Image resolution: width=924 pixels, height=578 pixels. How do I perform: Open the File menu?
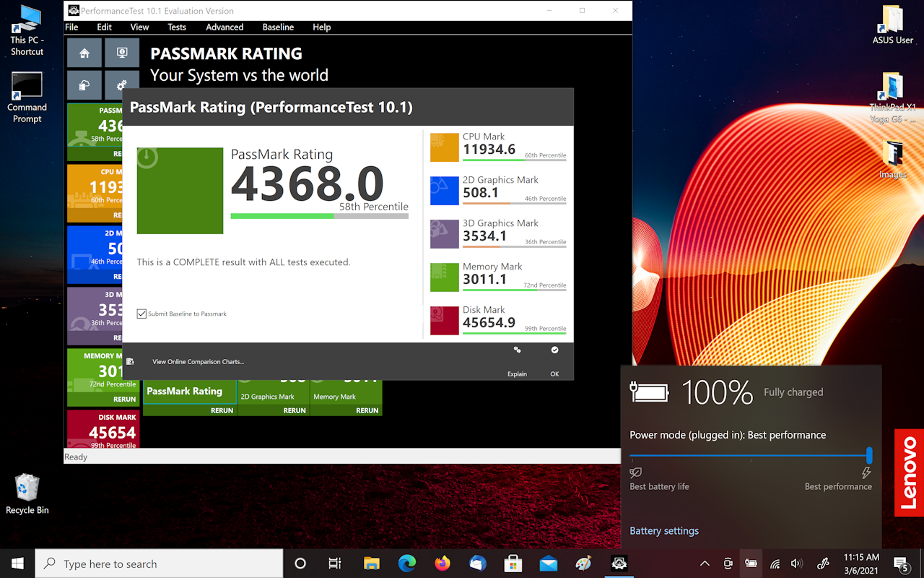click(x=71, y=27)
